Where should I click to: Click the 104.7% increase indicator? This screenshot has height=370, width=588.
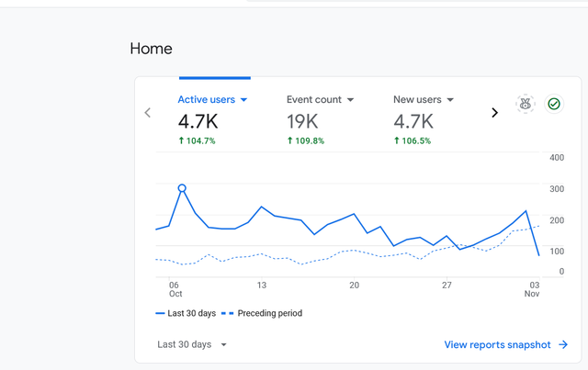197,141
